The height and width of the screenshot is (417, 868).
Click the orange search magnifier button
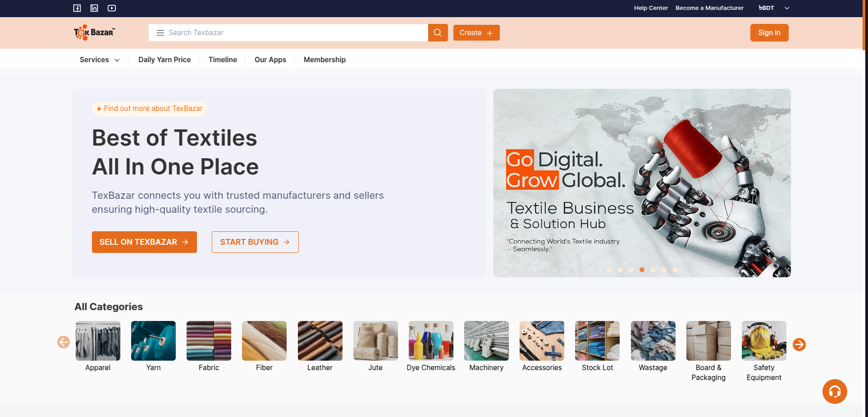click(438, 32)
